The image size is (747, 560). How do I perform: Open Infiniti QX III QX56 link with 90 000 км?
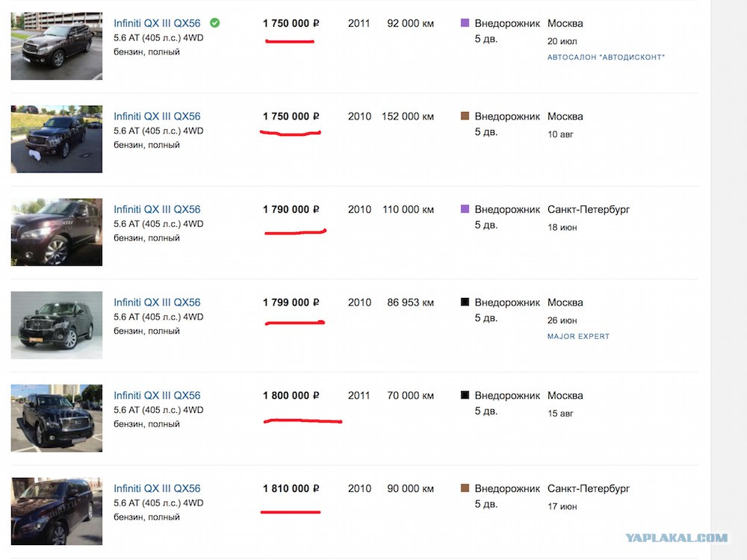[157, 488]
